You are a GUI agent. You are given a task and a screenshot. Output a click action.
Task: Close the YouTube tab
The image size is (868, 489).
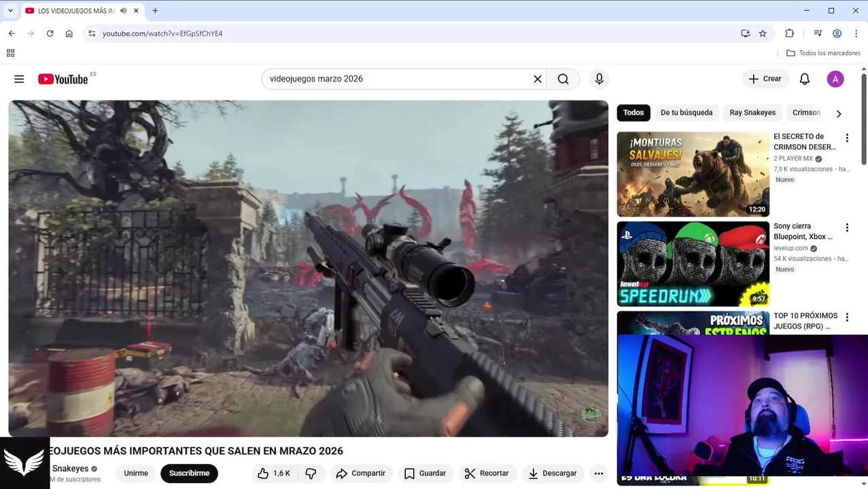(136, 11)
